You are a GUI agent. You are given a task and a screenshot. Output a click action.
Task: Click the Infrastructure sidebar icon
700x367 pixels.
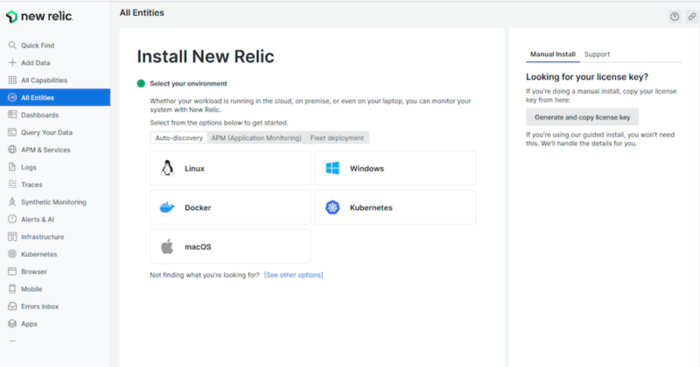(x=12, y=237)
